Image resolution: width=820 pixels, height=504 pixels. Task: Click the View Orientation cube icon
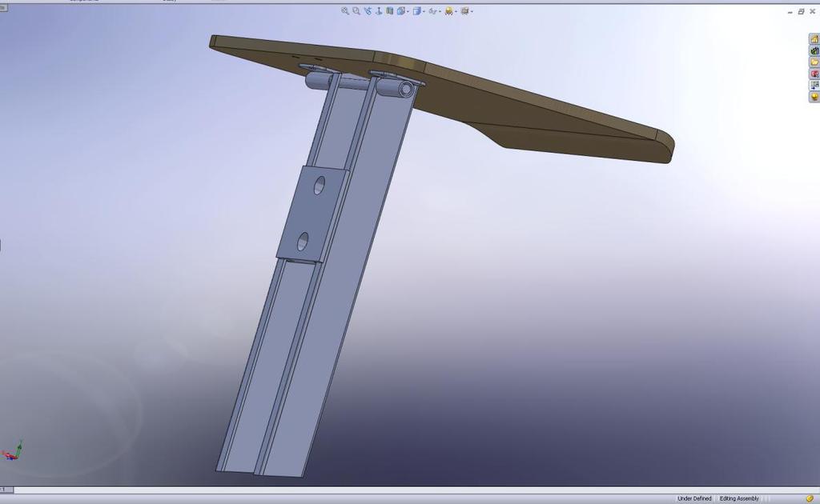(x=401, y=11)
